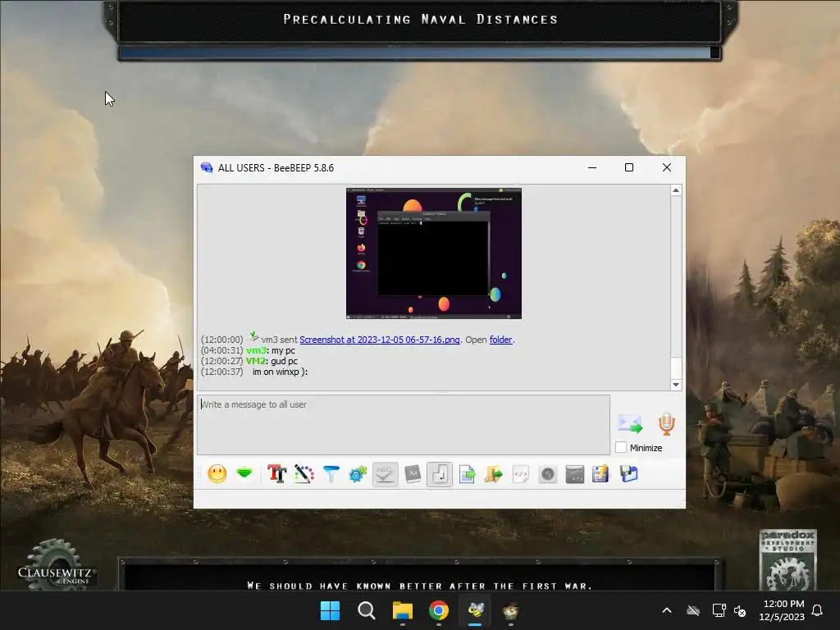Maximize the BeeBEEP window
The height and width of the screenshot is (630, 840).
click(629, 167)
